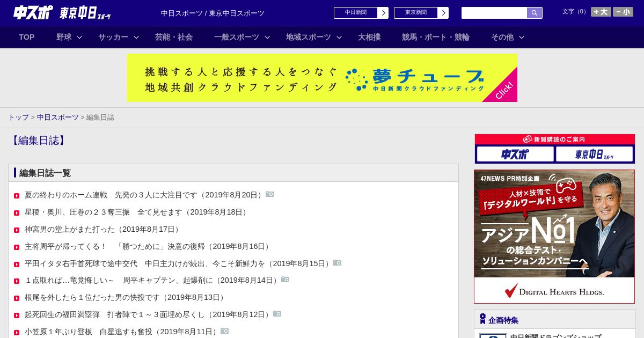Viewport: 644px width, 338px height.
Task: Open the 中日新聞 link button
Action: coord(361,13)
